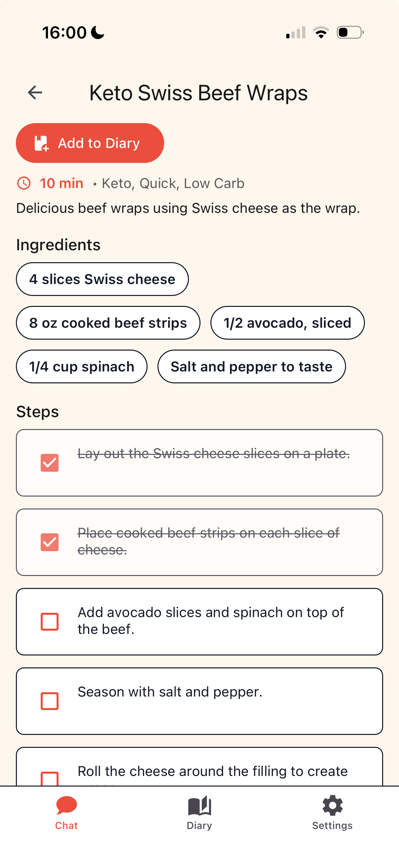Image resolution: width=399 pixels, height=868 pixels.
Task: Check the Add avocado slices step
Action: (50, 622)
